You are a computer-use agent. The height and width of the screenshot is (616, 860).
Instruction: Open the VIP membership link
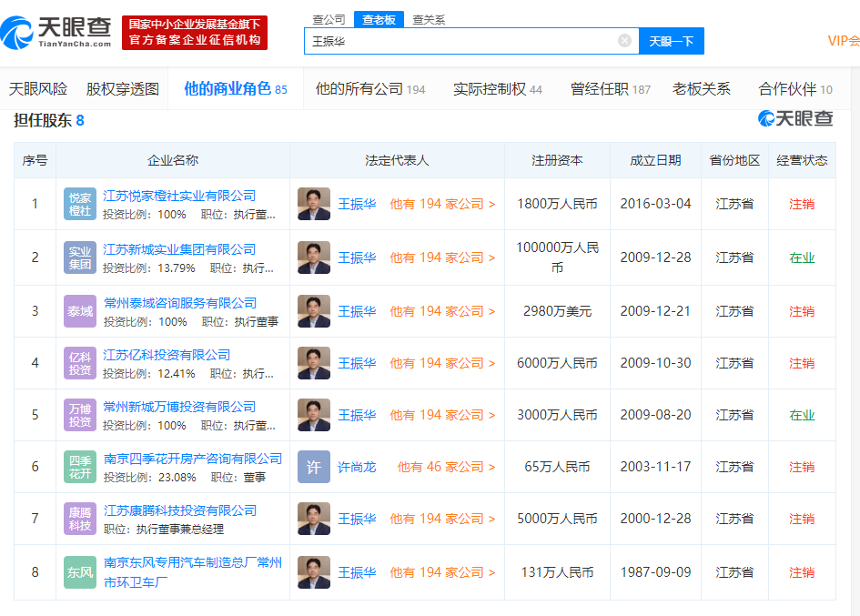click(844, 41)
